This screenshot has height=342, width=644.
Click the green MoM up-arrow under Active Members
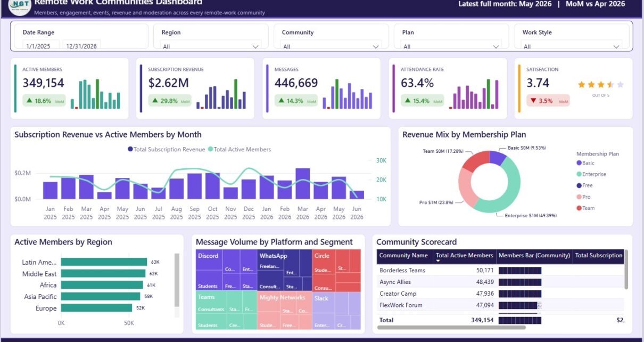[x=29, y=101]
